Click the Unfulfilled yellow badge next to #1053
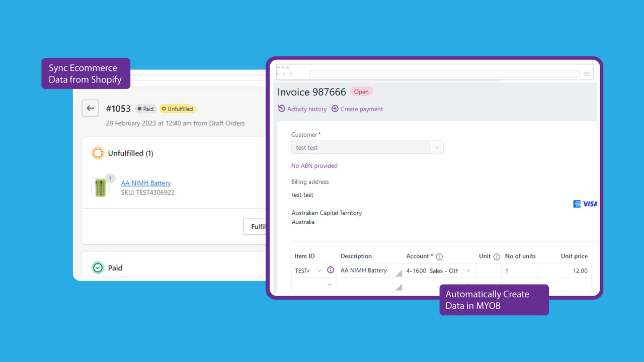644x362 pixels. (178, 109)
